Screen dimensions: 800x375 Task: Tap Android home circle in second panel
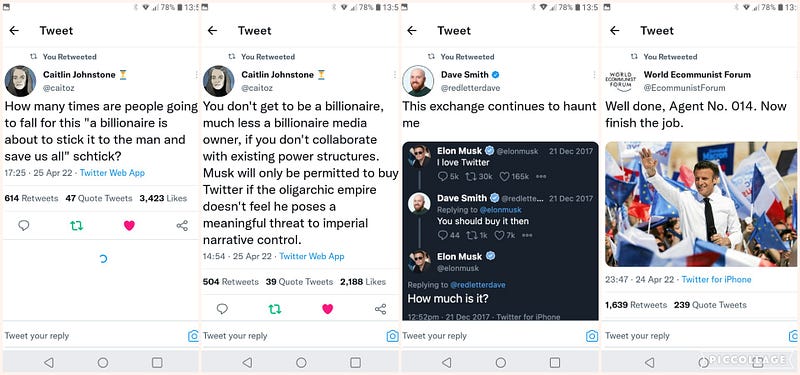click(301, 362)
